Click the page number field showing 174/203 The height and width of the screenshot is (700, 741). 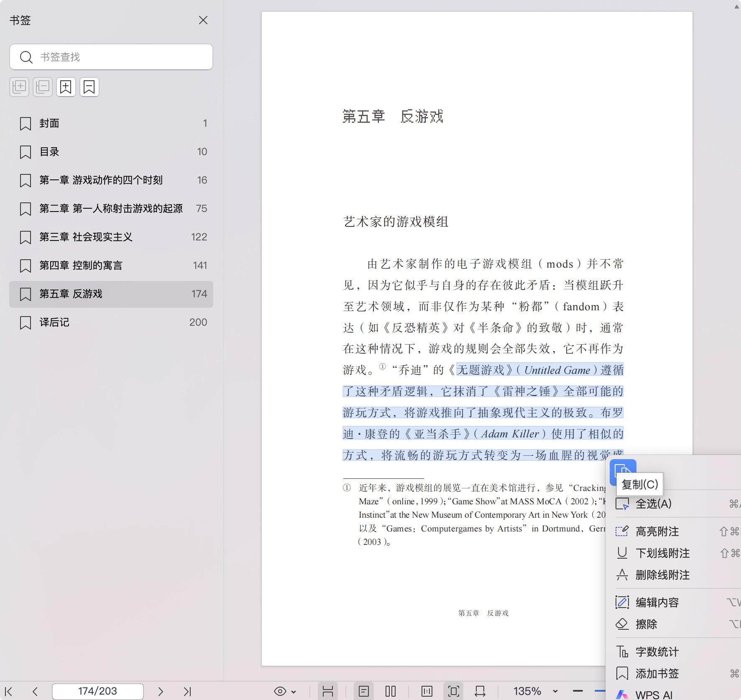(97, 691)
